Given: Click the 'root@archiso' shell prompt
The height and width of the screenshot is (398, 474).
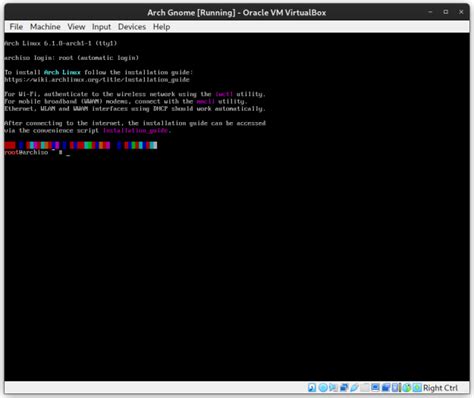Looking at the screenshot, I should click(26, 152).
